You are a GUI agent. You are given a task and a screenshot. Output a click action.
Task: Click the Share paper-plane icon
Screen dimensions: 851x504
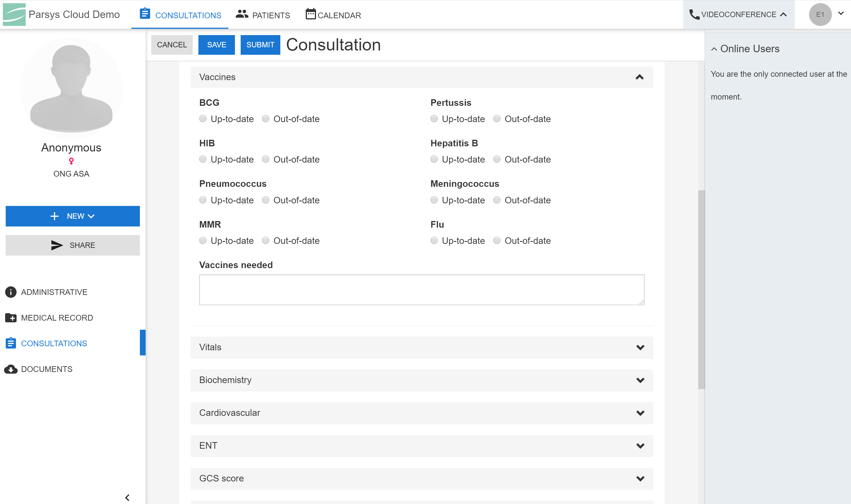pyautogui.click(x=57, y=245)
